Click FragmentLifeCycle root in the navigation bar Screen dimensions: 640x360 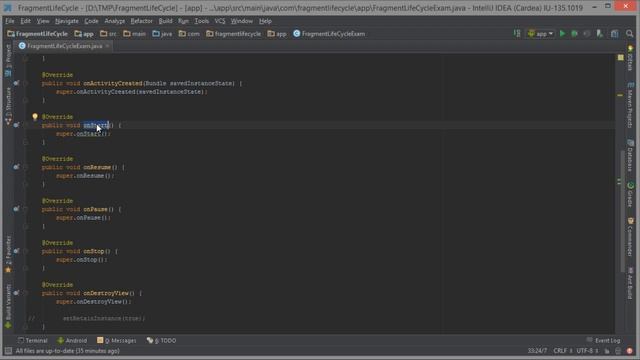coord(37,34)
